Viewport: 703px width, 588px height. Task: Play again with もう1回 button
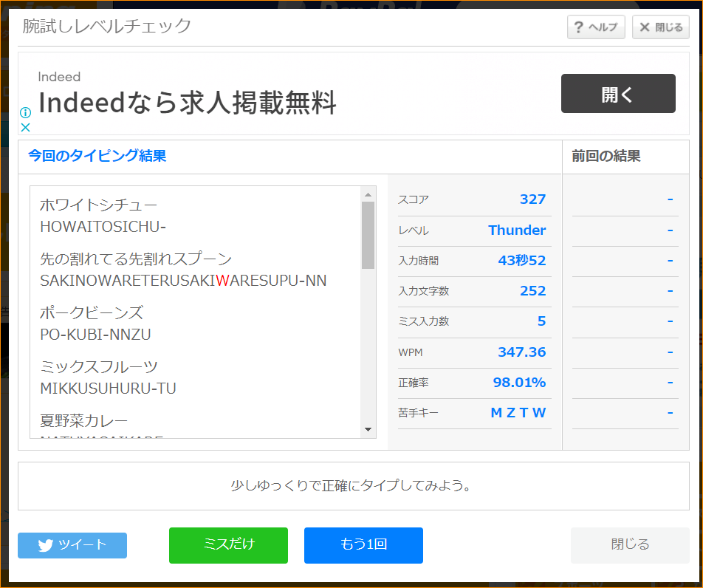click(x=363, y=545)
